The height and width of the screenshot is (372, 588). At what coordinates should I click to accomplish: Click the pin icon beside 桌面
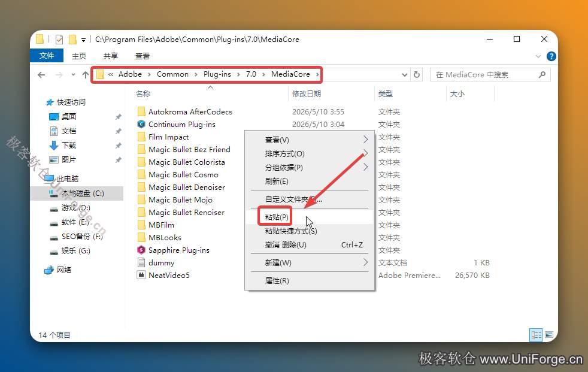118,117
